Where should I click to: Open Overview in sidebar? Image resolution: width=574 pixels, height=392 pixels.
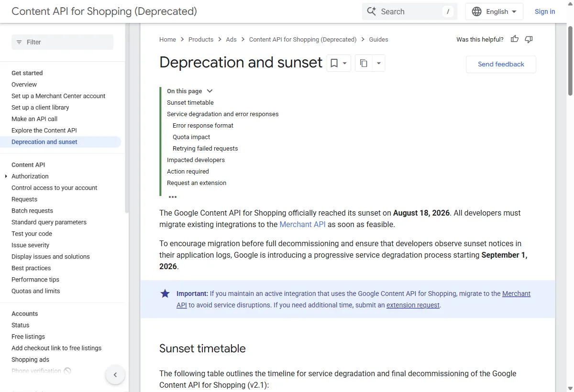(x=24, y=84)
